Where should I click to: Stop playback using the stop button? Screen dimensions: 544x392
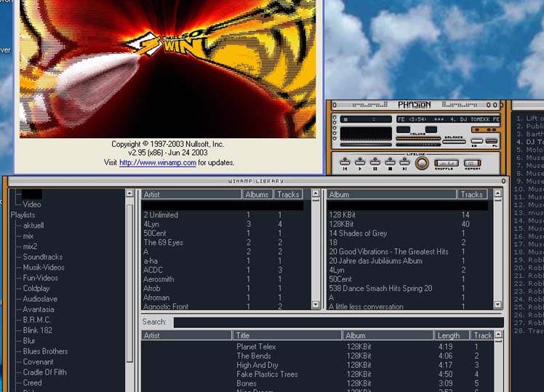pos(390,163)
